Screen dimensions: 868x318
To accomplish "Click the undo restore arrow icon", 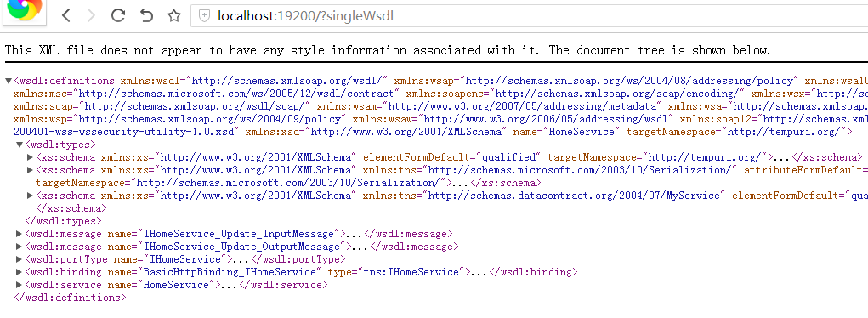I will tap(146, 15).
